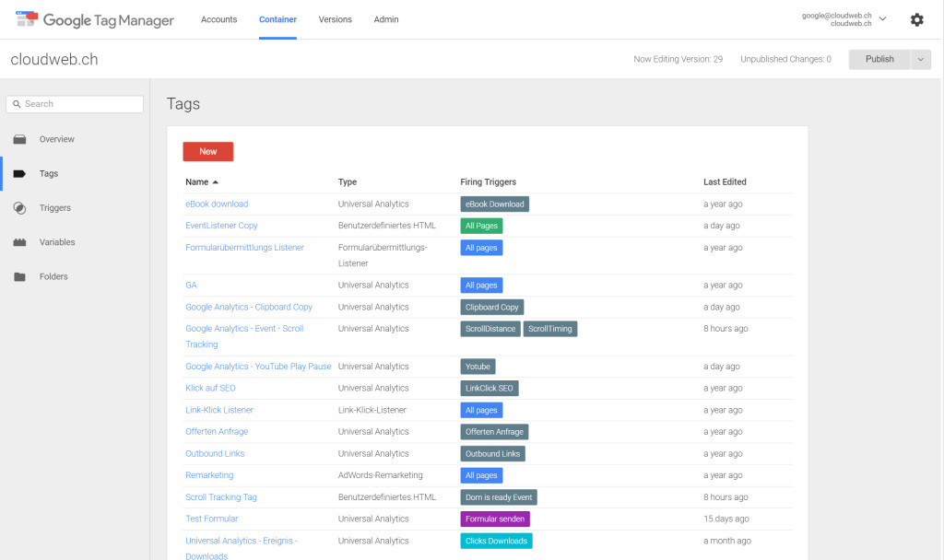Click the purple Formular senden trigger

(x=495, y=519)
